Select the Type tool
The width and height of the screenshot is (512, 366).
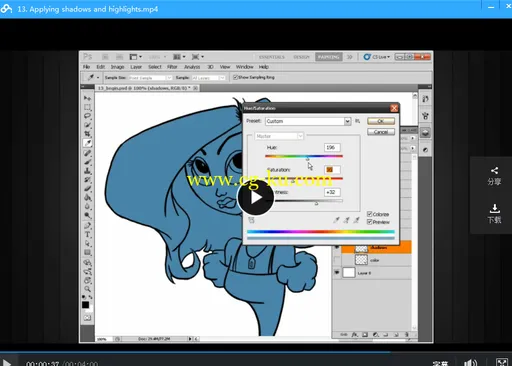[x=88, y=234]
